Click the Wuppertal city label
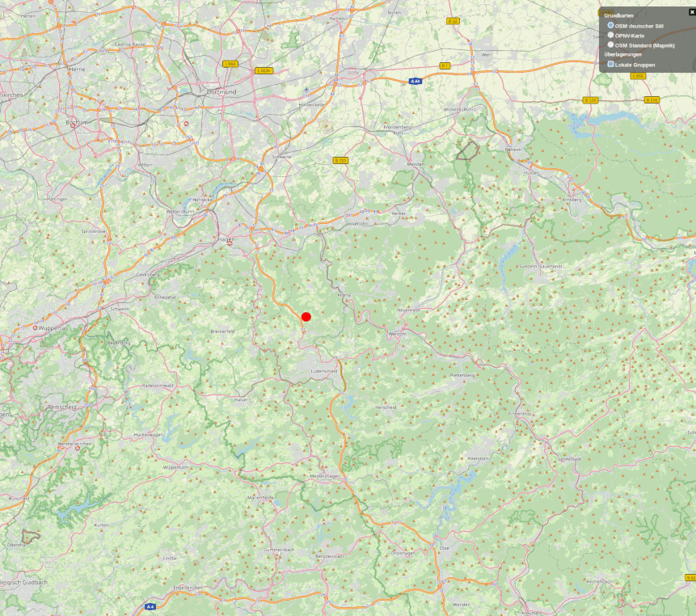 pos(52,328)
